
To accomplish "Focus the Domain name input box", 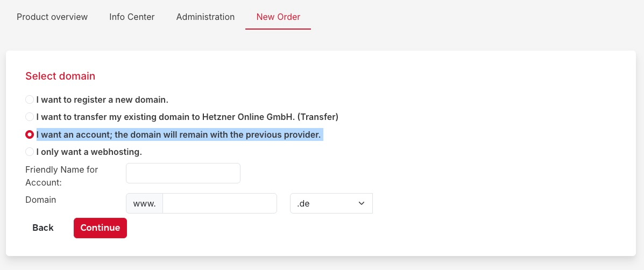I will pos(220,203).
